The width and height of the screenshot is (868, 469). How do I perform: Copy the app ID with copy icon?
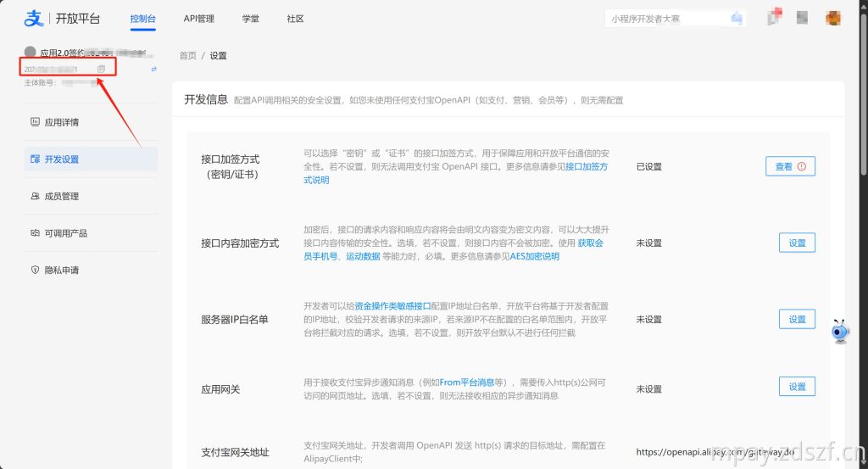click(102, 69)
